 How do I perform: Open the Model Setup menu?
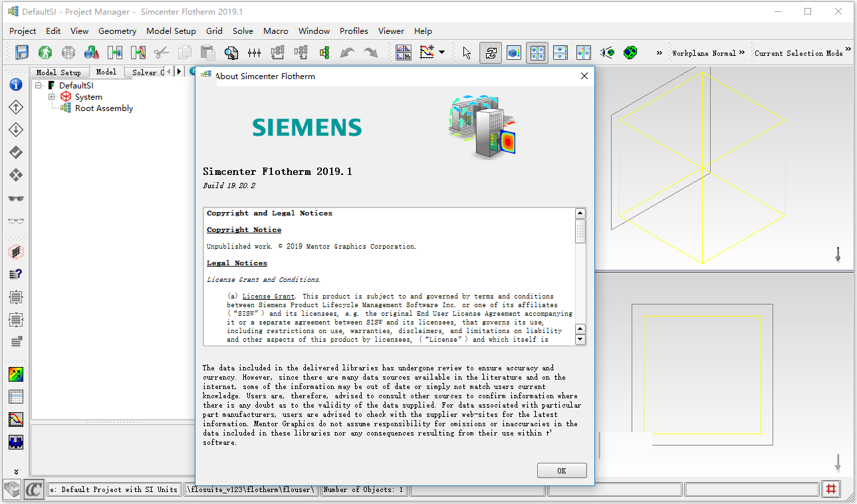(171, 31)
